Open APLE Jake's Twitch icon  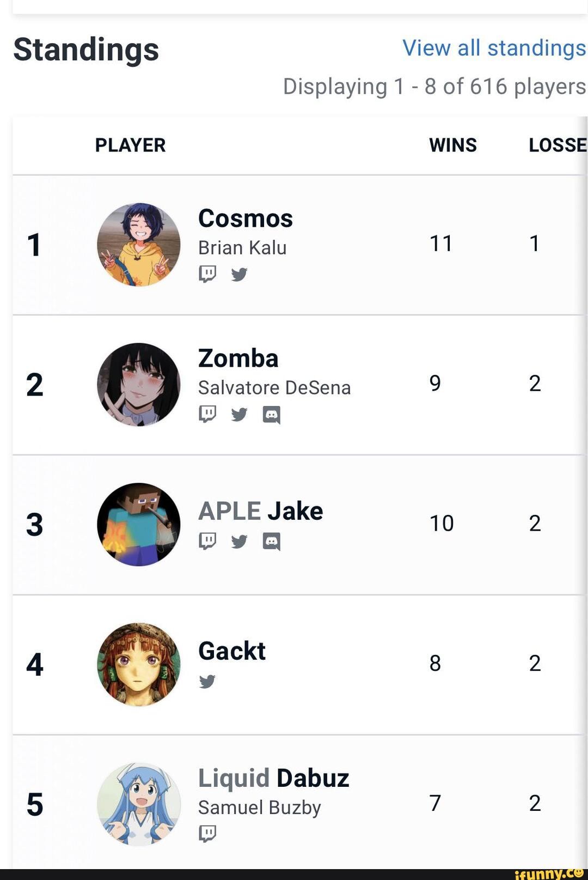coord(207,541)
